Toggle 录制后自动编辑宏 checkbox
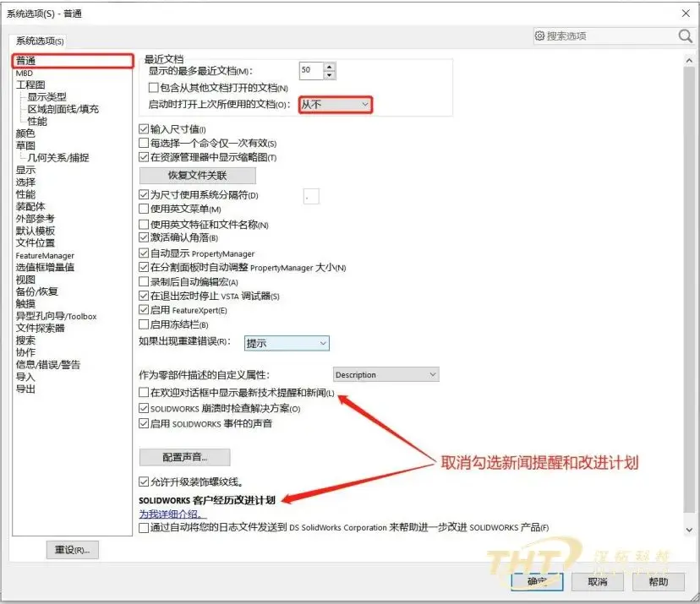The height and width of the screenshot is (604, 700). [x=144, y=282]
